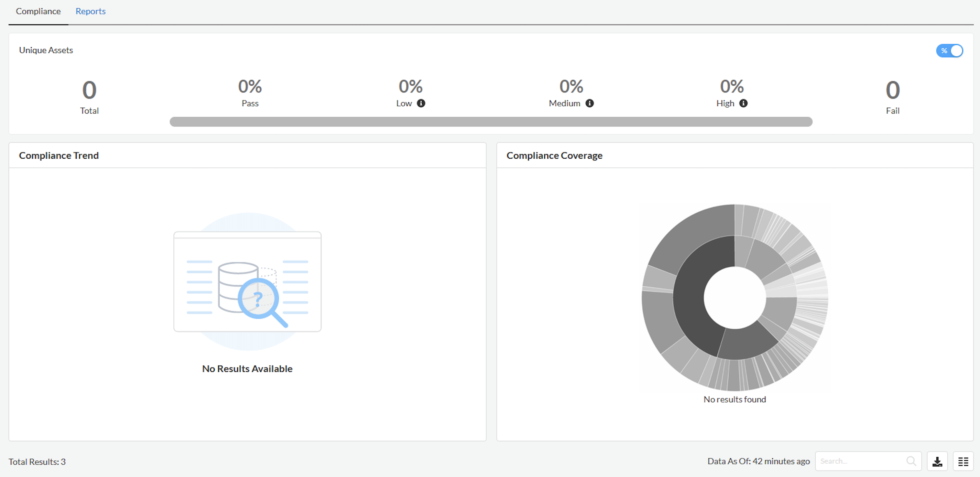The height and width of the screenshot is (477, 980).
Task: Select the Compliance tab
Action: (38, 11)
